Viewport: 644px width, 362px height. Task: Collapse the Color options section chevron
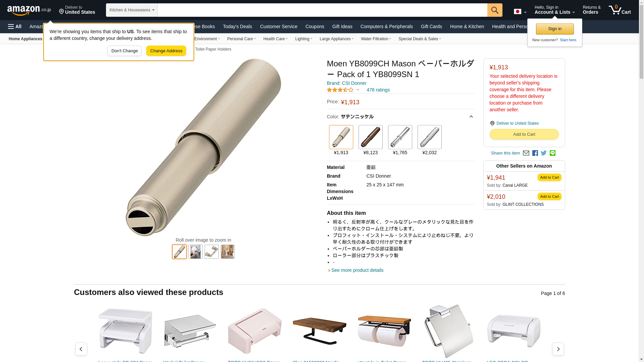[x=471, y=117]
